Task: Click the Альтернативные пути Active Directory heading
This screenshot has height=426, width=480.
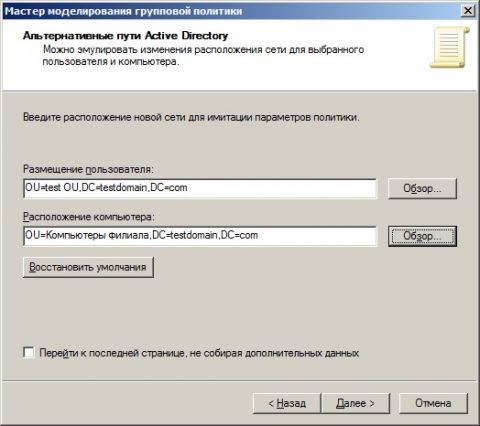Action: [126, 36]
